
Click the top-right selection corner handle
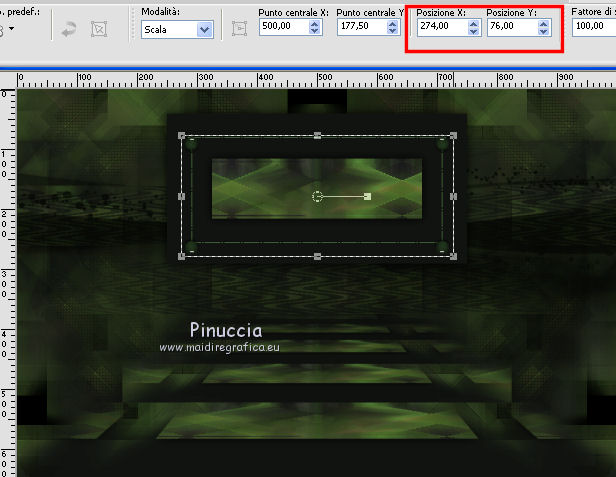tap(453, 136)
